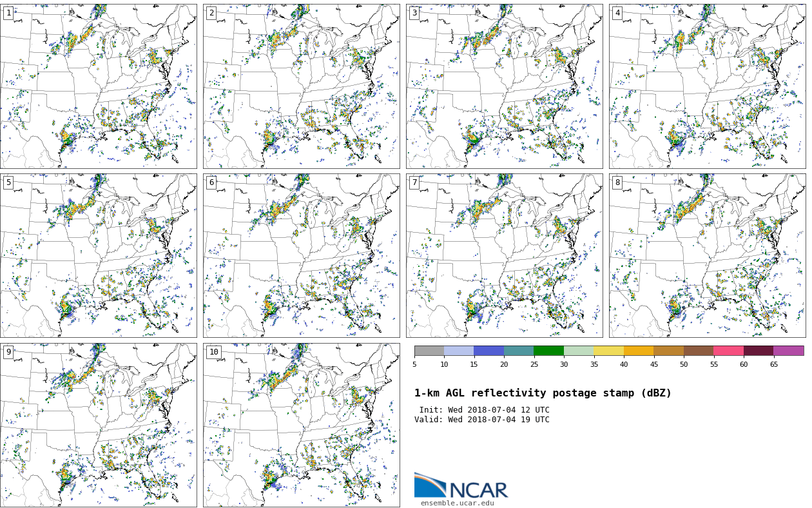
Task: Click the maroon 60-65 dBZ swatch
Action: pos(759,351)
